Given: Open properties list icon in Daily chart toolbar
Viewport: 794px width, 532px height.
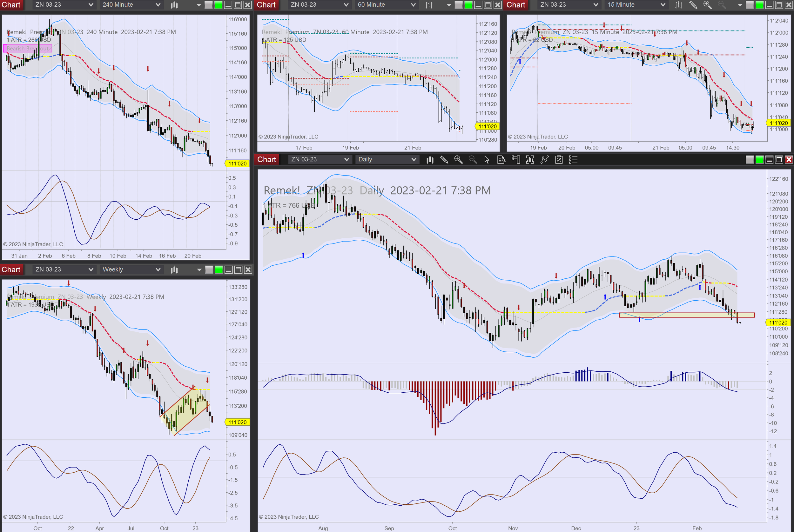Looking at the screenshot, I should (x=573, y=159).
